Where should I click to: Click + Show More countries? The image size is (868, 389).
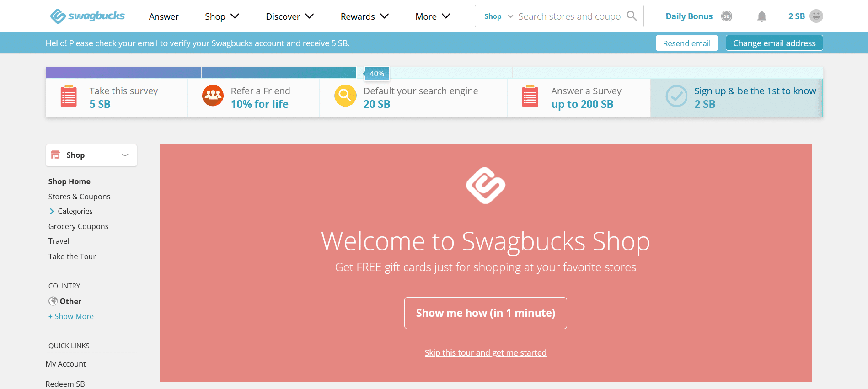tap(71, 316)
